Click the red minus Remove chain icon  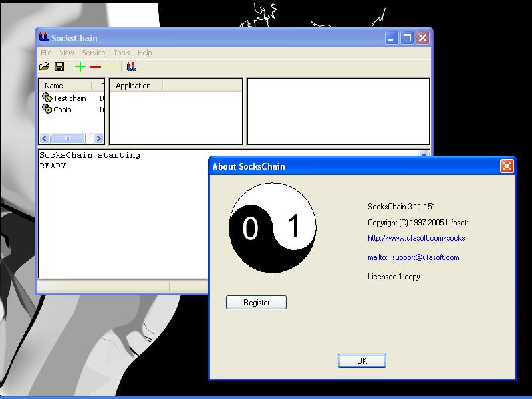point(96,67)
